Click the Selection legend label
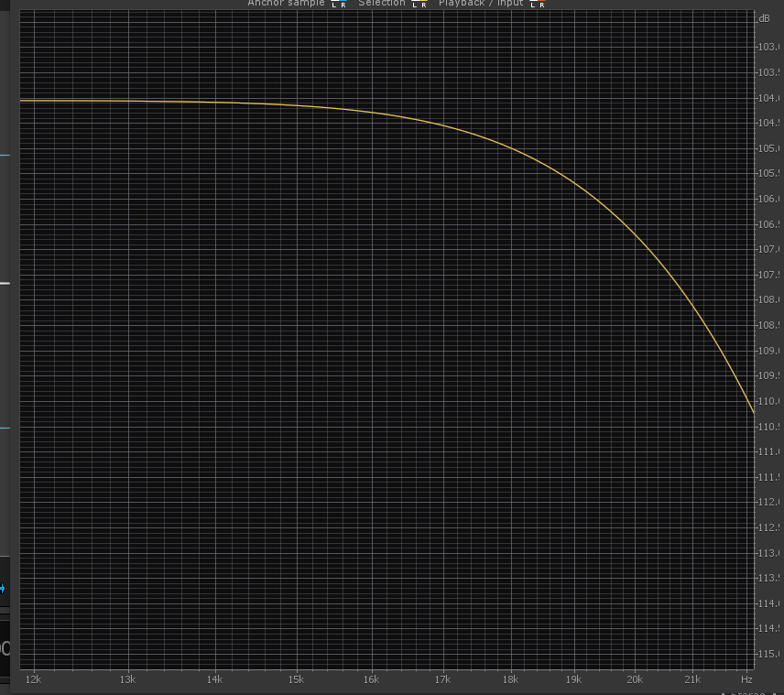Image resolution: width=784 pixels, height=695 pixels. point(382,3)
